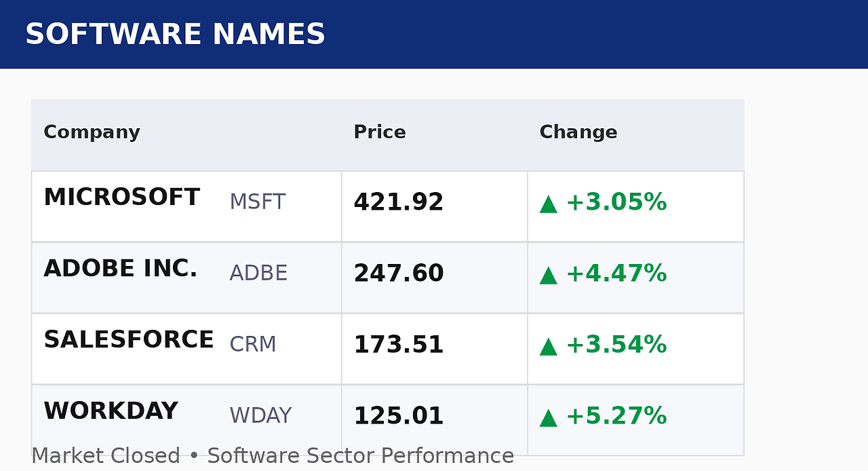868x471 pixels.
Task: Select Workday's +5.27% change value
Action: pos(616,416)
